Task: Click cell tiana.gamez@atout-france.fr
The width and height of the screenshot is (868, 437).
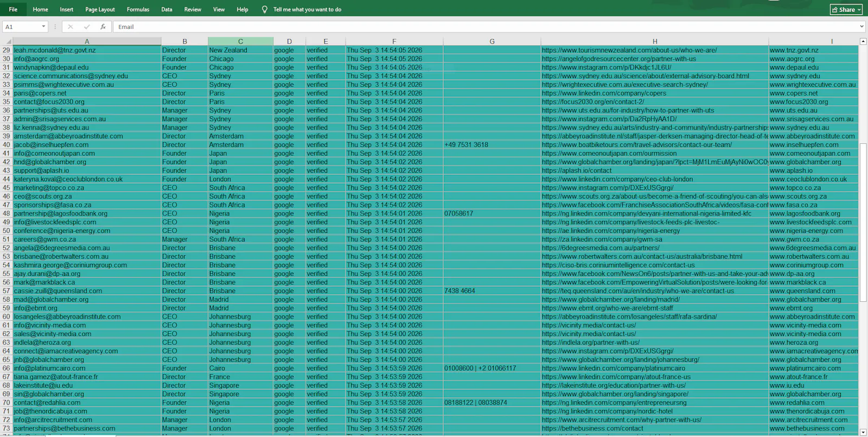Action: 87,377
